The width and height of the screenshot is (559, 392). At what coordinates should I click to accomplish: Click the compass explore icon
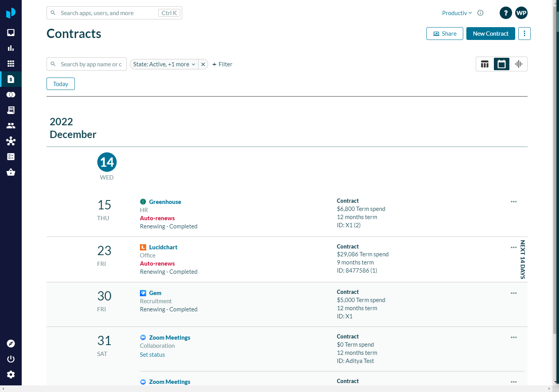[11, 344]
